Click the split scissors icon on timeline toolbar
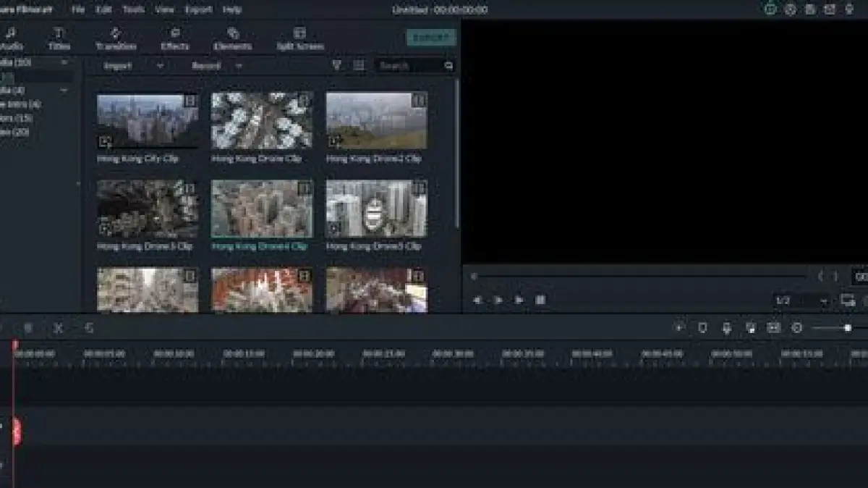 (x=58, y=328)
